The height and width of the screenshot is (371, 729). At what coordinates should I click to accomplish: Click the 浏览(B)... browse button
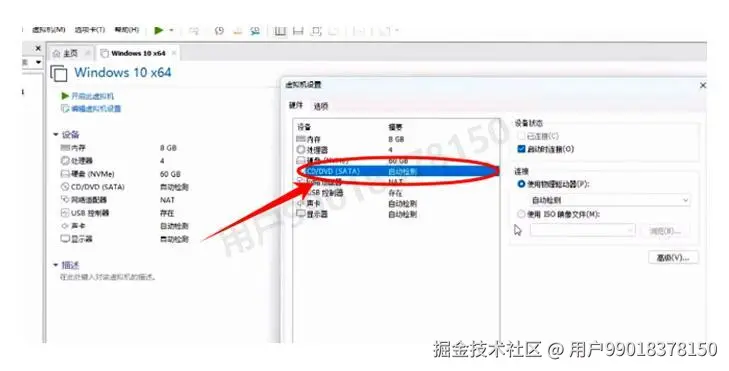[x=665, y=231]
